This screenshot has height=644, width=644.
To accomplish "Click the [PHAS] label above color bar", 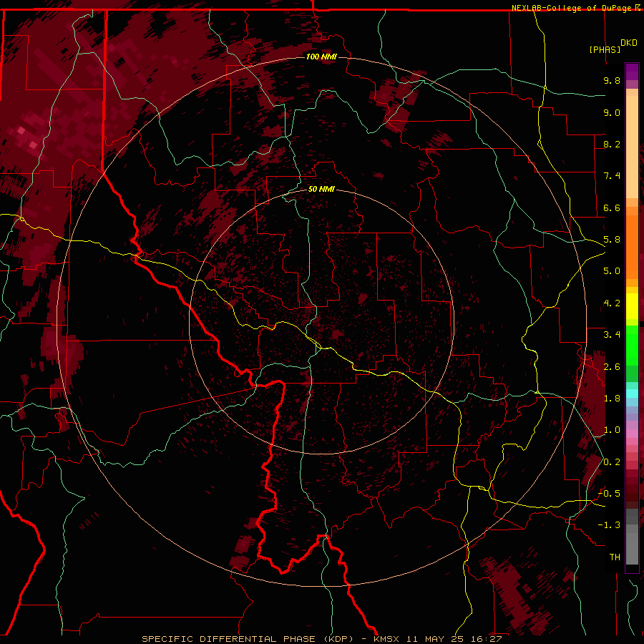I will tap(605, 49).
